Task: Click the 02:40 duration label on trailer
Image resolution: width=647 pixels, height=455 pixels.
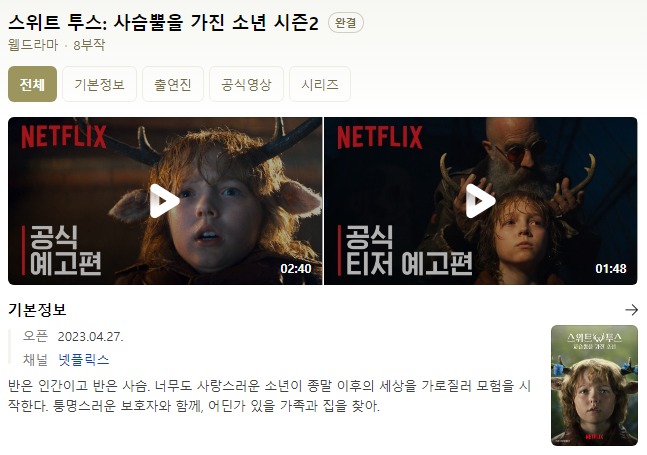Action: (296, 269)
